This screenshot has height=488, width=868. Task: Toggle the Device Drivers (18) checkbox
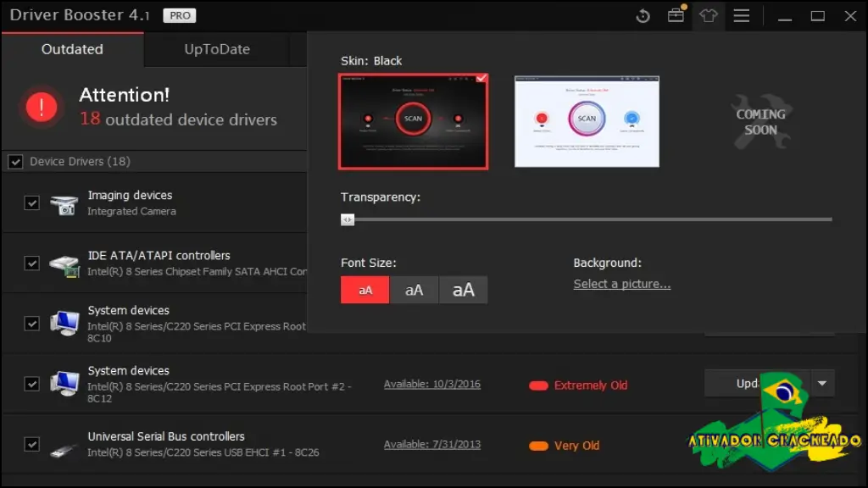click(x=15, y=162)
